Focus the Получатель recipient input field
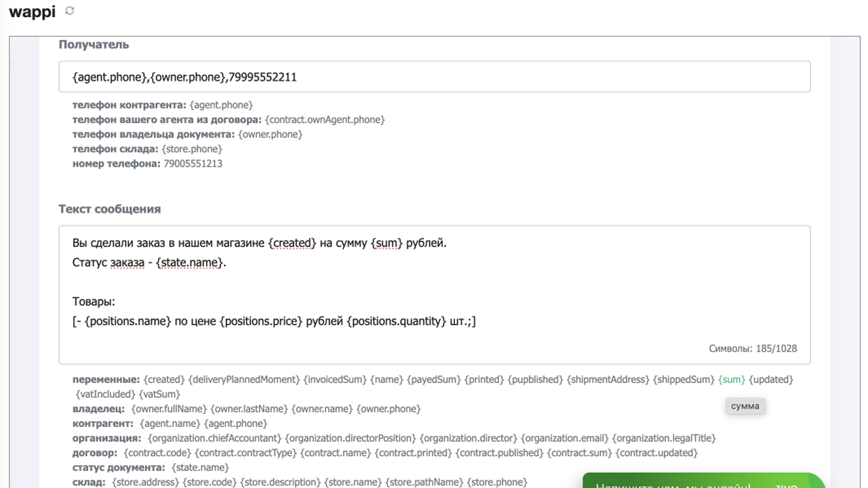The image size is (868, 488). (x=434, y=77)
